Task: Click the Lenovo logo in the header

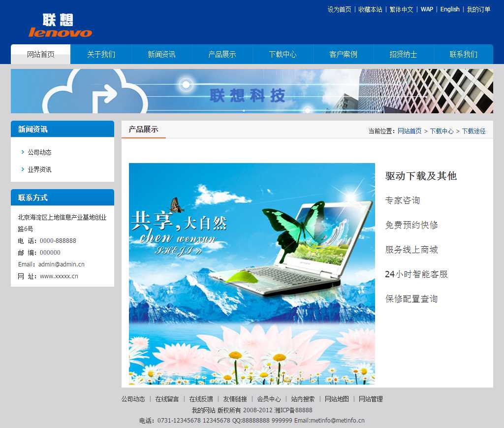Action: [60, 26]
